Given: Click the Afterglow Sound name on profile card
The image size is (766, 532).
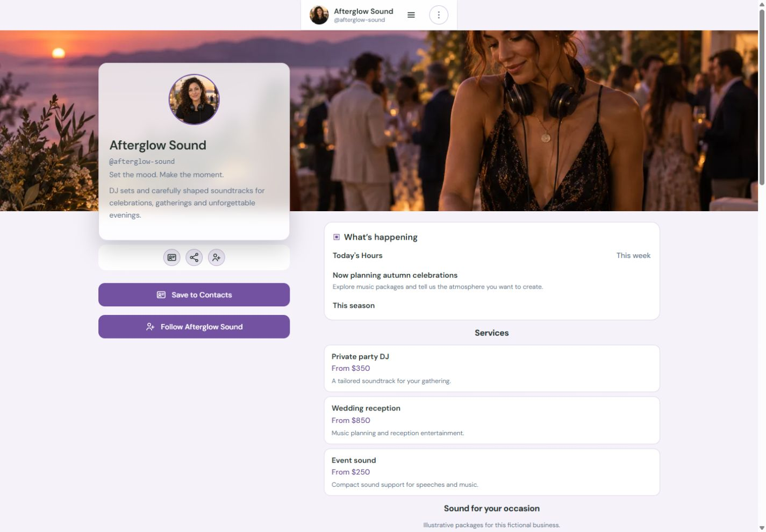Looking at the screenshot, I should [x=158, y=145].
